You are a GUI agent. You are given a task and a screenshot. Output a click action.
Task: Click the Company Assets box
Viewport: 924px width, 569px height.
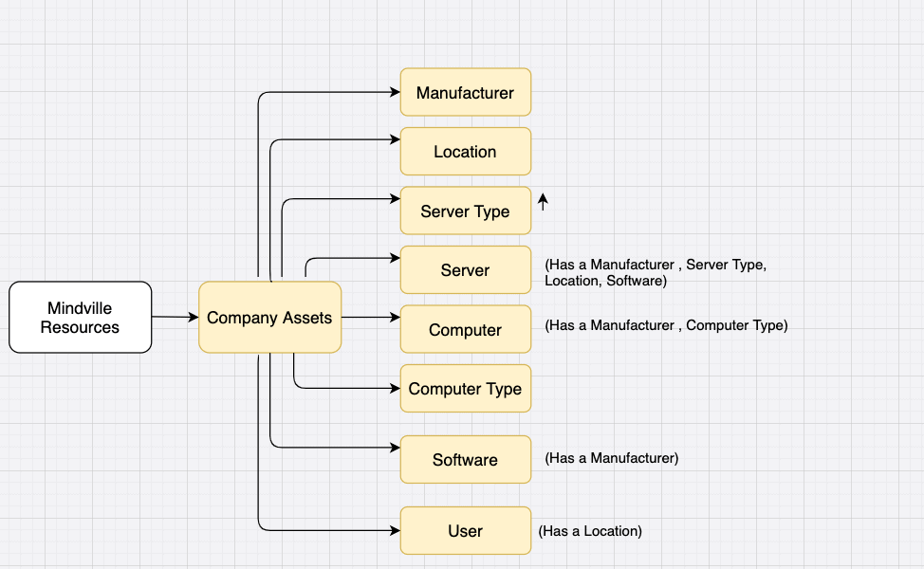(x=269, y=318)
